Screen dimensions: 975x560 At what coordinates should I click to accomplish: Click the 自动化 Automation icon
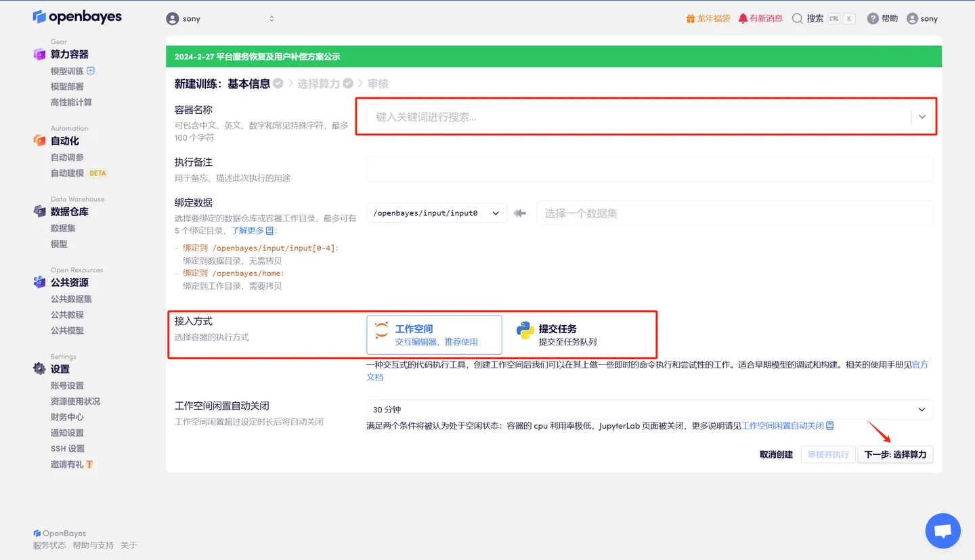tap(39, 140)
